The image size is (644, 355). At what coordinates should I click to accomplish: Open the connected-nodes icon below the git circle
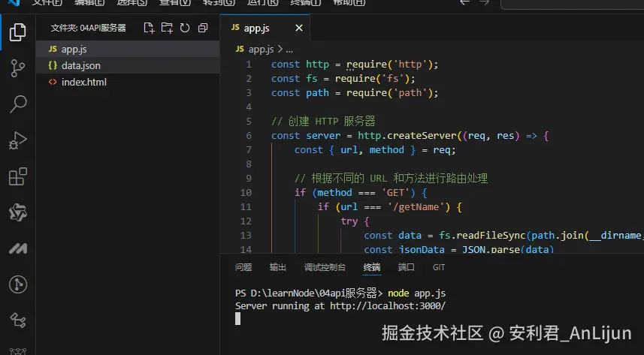[x=18, y=320]
